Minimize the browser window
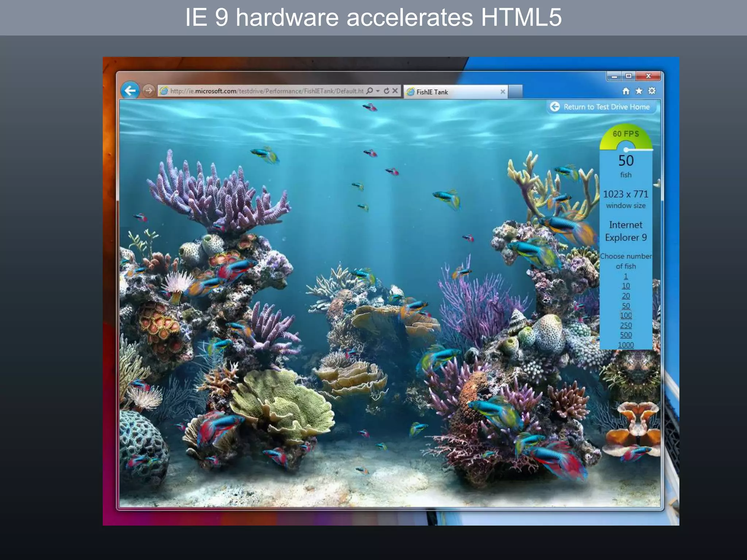The height and width of the screenshot is (560, 747). pyautogui.click(x=614, y=76)
